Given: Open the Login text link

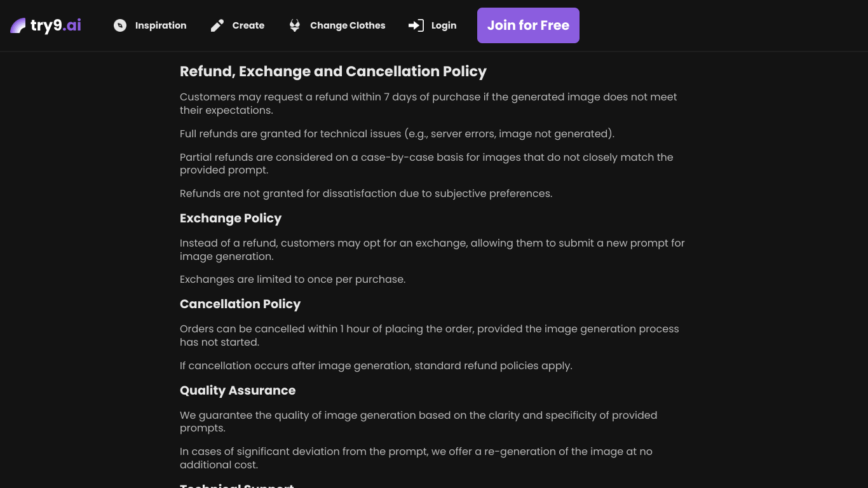Looking at the screenshot, I should pos(444,25).
